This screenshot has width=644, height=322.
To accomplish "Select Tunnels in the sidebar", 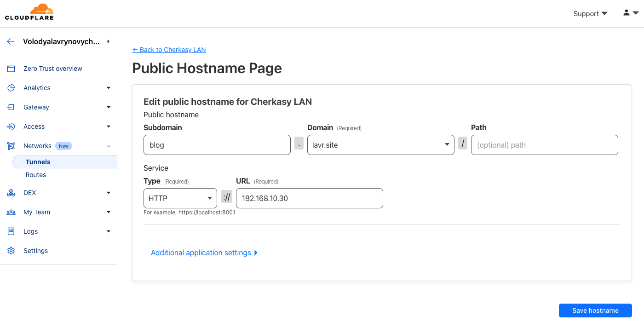I will click(38, 162).
